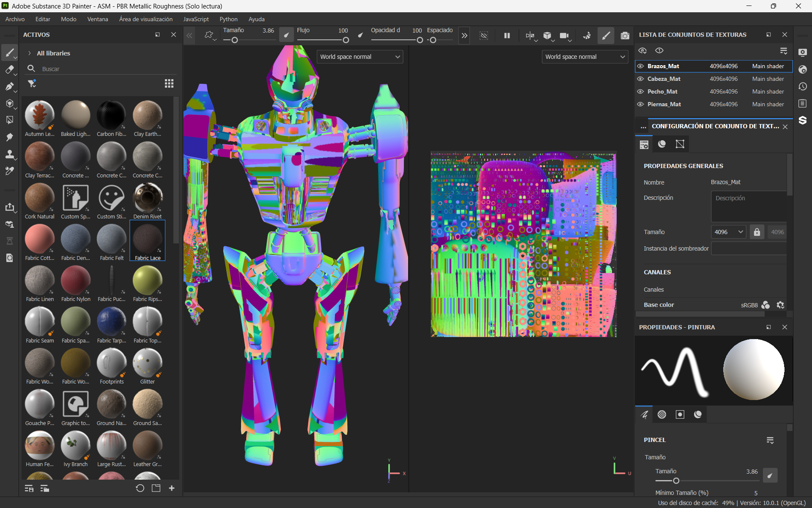The height and width of the screenshot is (508, 812).
Task: Select the Pecho_Mat texture set
Action: [662, 91]
